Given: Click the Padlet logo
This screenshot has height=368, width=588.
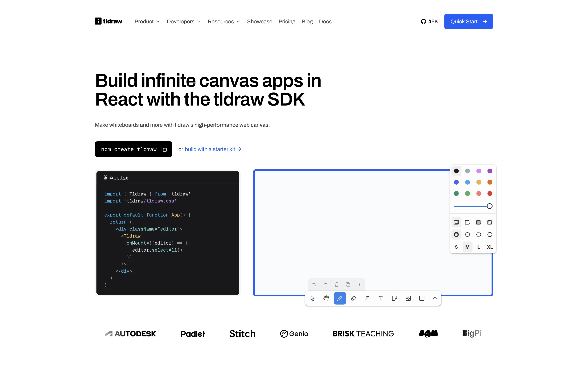Looking at the screenshot, I should [193, 334].
